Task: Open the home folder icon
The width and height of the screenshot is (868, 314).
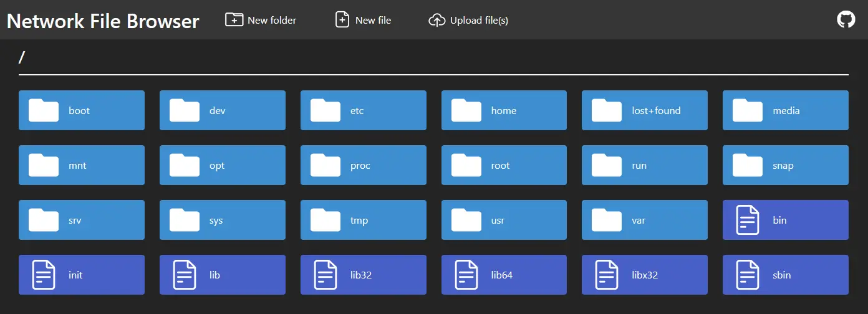Action: [x=466, y=110]
